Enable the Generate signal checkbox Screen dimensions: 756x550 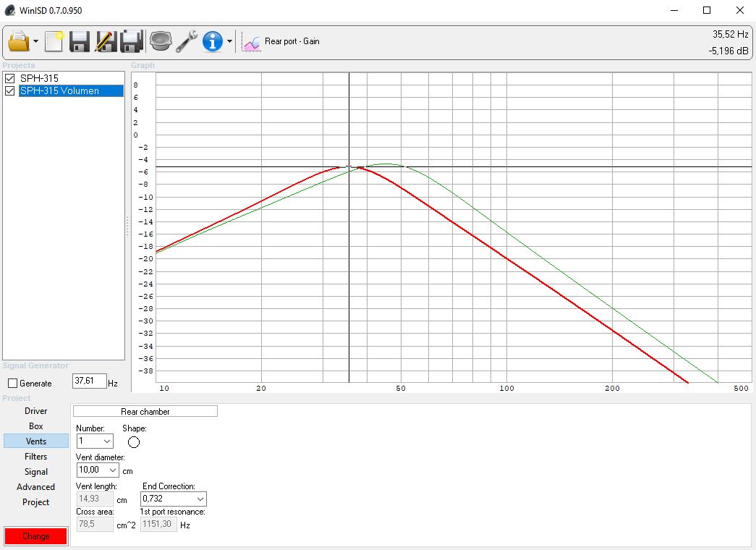[12, 384]
